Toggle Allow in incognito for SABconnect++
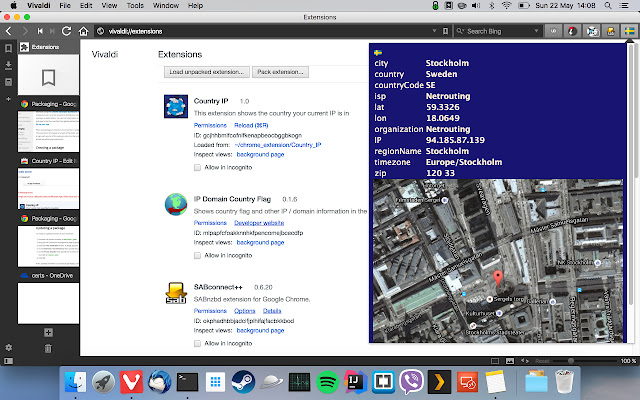Viewport: 640px width, 400px height. point(197,343)
